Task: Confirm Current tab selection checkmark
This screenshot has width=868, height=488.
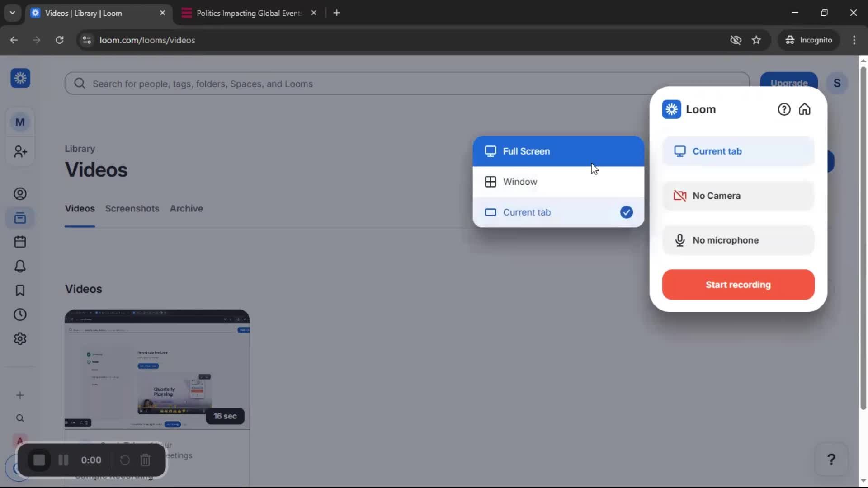Action: point(626,212)
